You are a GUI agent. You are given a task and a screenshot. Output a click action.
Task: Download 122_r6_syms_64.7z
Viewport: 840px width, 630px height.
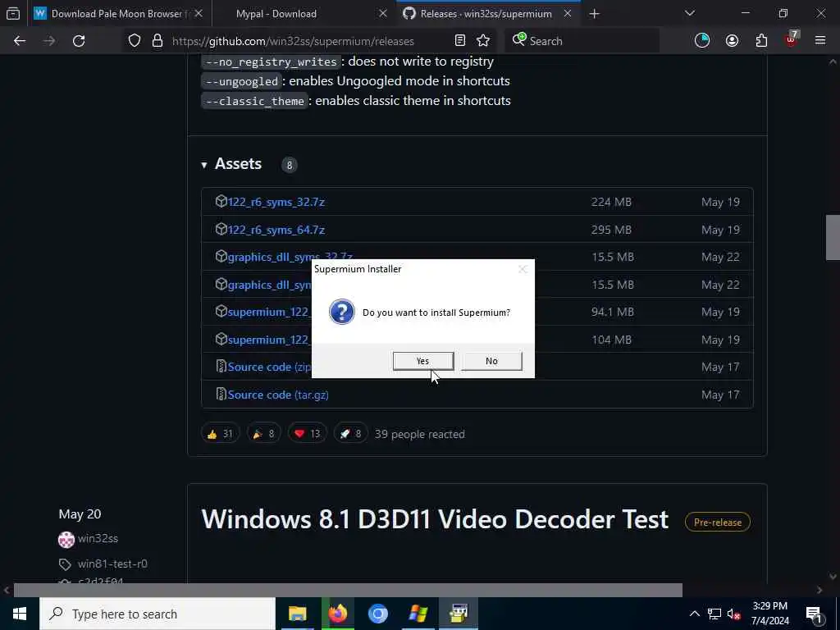pyautogui.click(x=276, y=230)
